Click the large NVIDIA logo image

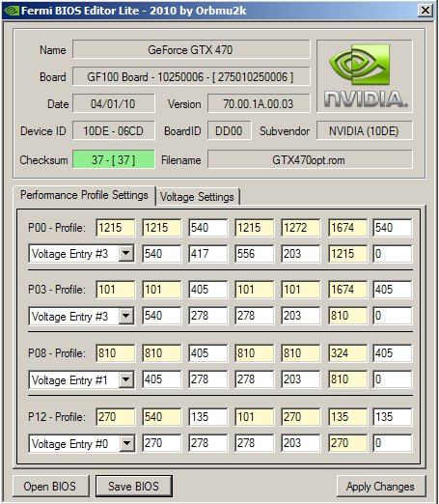click(365, 76)
